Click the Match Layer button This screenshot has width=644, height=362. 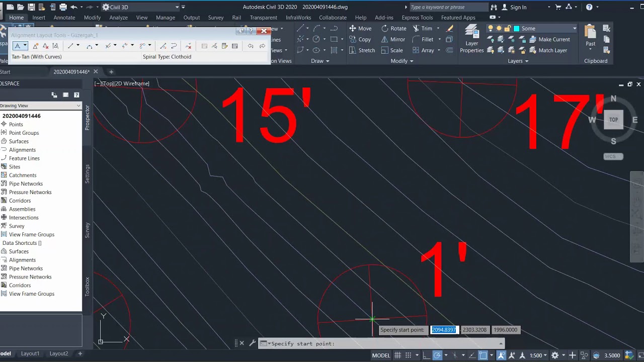click(x=548, y=50)
